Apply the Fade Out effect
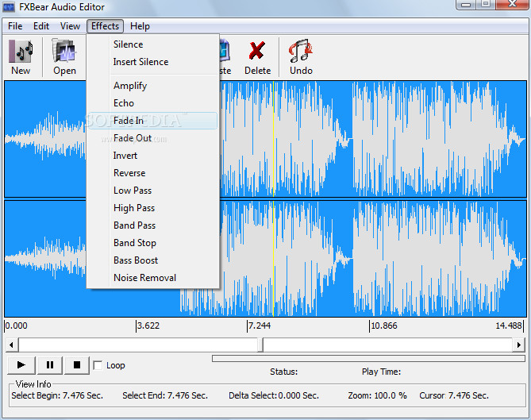This screenshot has width=531, height=420. coord(152,138)
